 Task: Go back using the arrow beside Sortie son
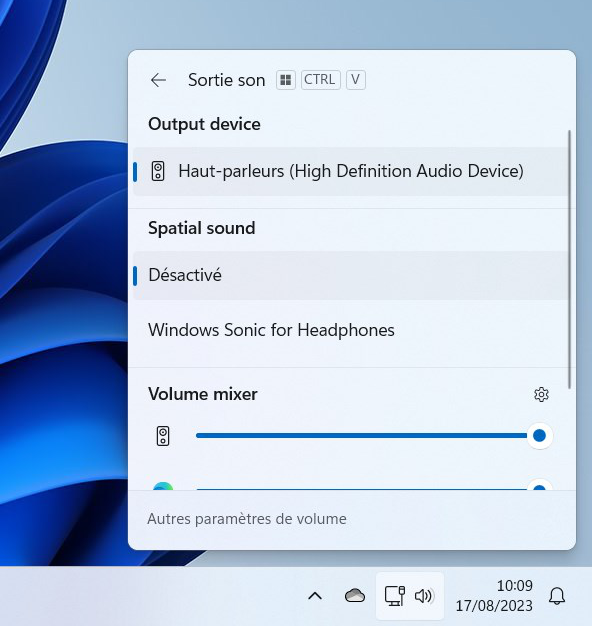pos(158,80)
